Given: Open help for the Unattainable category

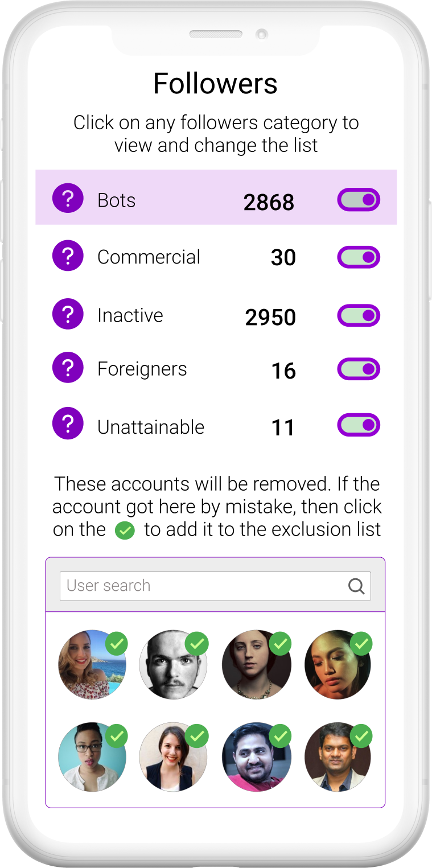Looking at the screenshot, I should coord(68,423).
